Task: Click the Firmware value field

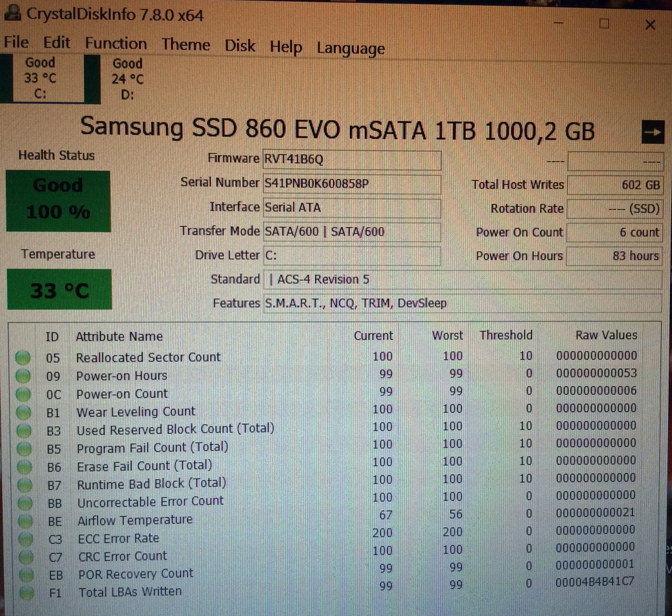Action: (x=352, y=160)
